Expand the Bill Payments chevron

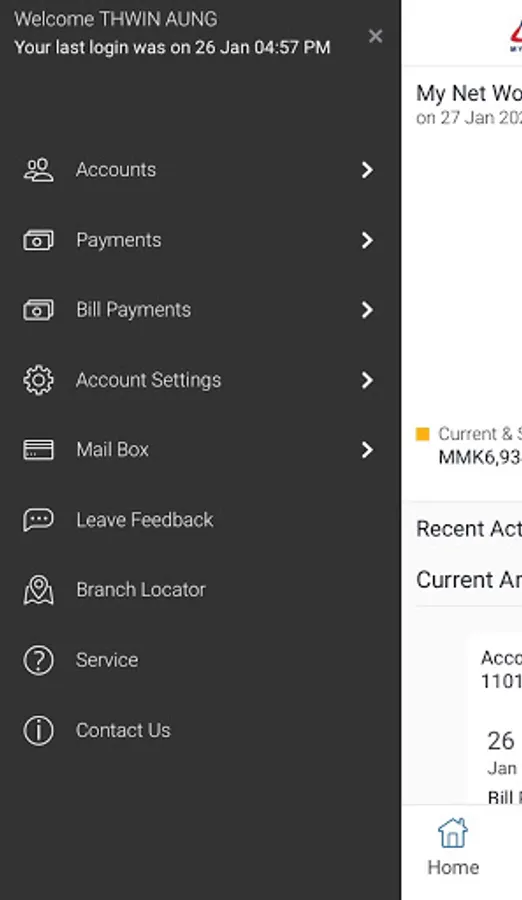tap(368, 310)
